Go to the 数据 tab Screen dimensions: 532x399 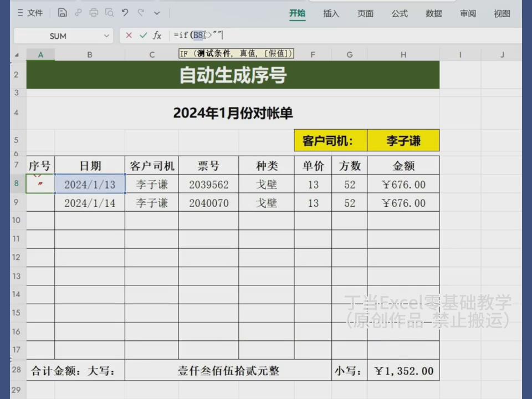point(434,14)
